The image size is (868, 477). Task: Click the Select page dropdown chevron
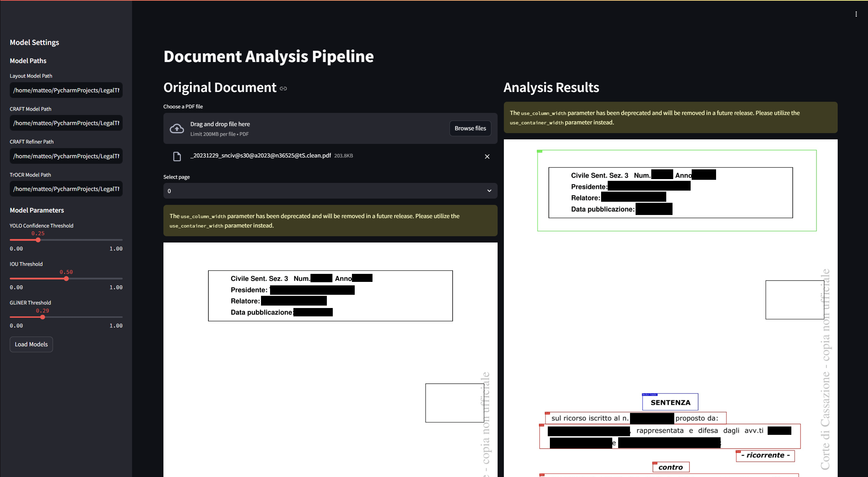click(489, 191)
